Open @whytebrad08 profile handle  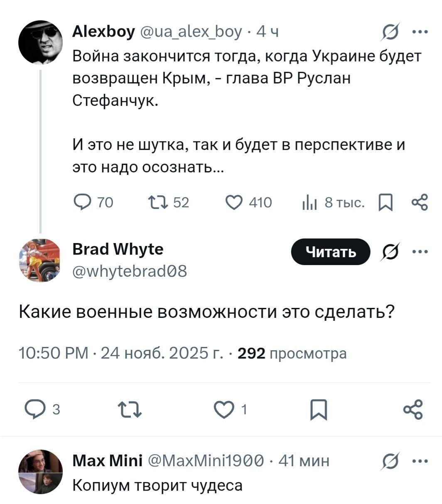coord(130,271)
